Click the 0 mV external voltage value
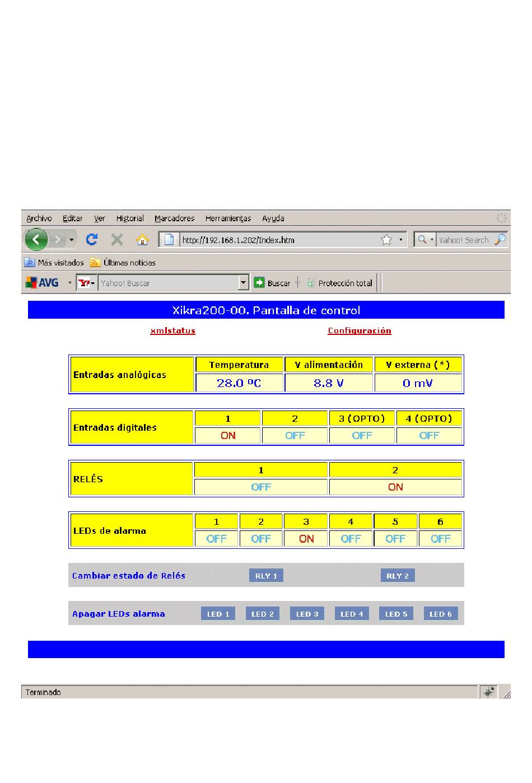 pos(418,383)
